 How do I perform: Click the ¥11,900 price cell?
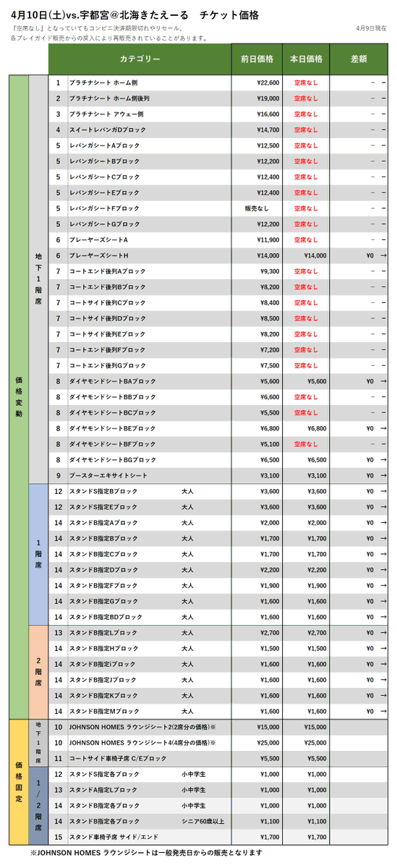[268, 239]
